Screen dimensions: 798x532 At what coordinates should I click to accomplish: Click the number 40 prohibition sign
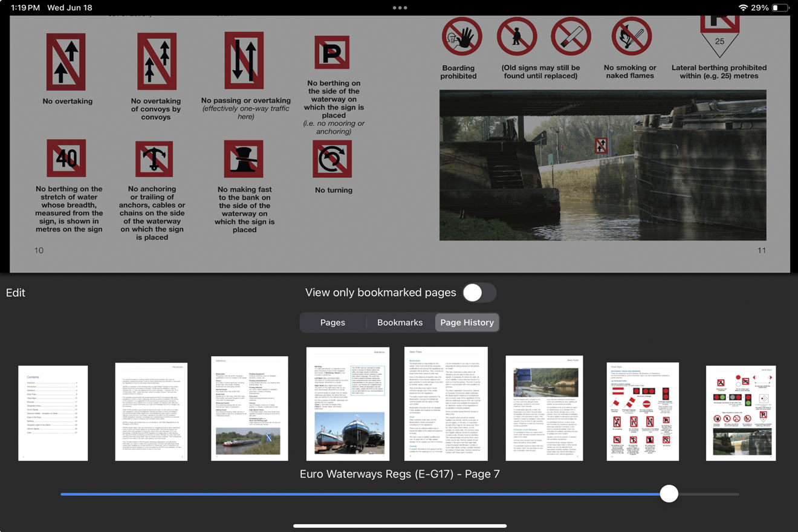click(66, 158)
